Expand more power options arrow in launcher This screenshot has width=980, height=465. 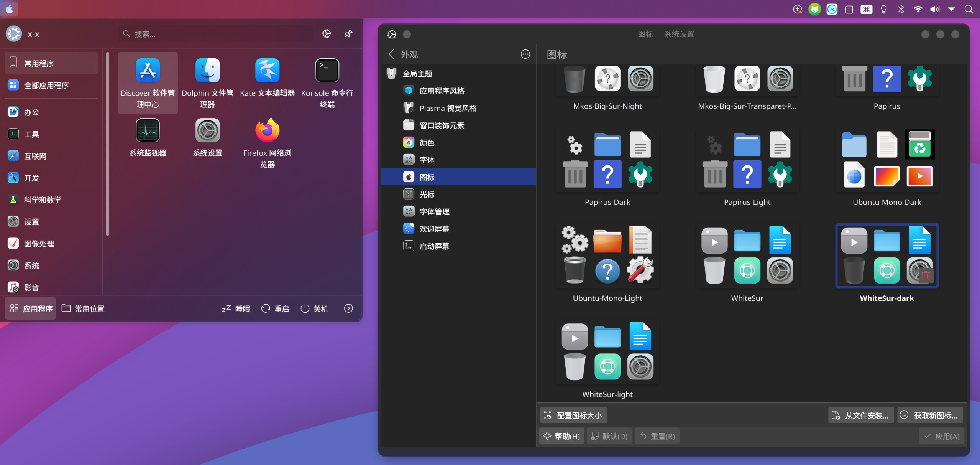pyautogui.click(x=348, y=308)
